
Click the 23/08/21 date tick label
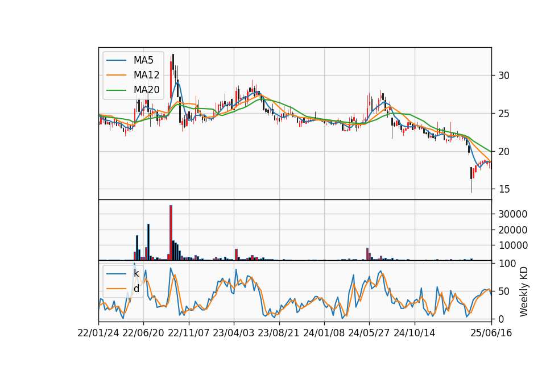tap(279, 333)
